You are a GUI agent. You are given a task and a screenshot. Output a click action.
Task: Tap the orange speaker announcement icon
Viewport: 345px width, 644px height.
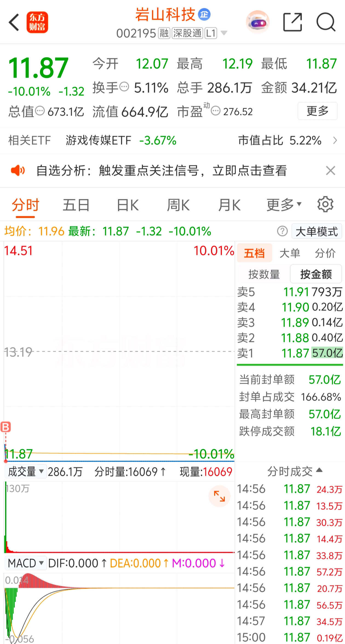point(18,171)
